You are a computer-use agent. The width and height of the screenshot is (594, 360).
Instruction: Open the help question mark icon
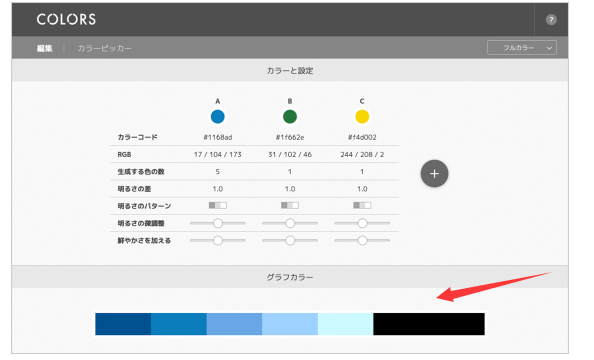pyautogui.click(x=551, y=20)
